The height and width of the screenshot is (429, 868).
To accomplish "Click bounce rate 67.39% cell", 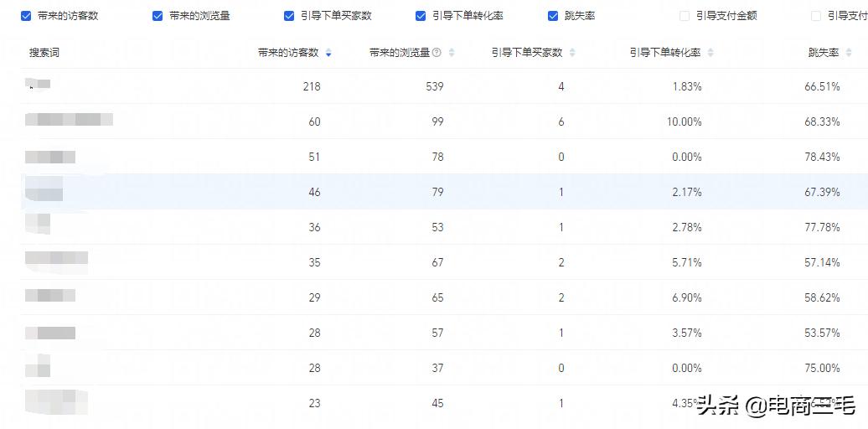I will pos(822,193).
